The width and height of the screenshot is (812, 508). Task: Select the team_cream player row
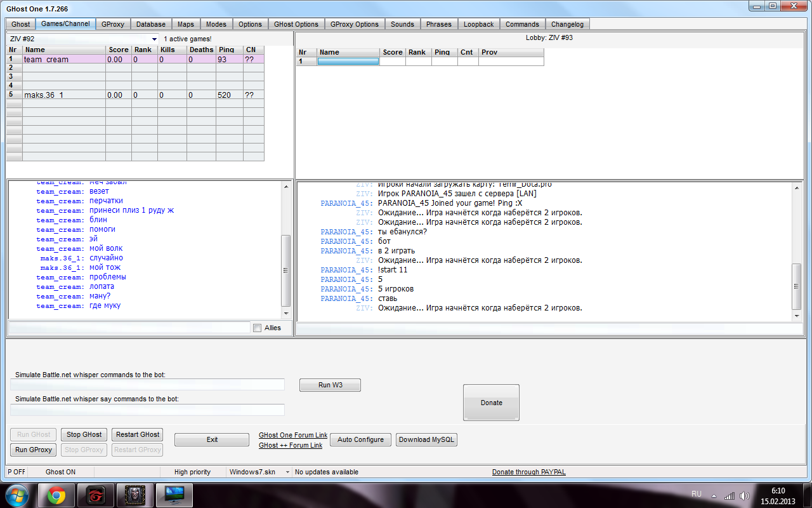(135, 59)
